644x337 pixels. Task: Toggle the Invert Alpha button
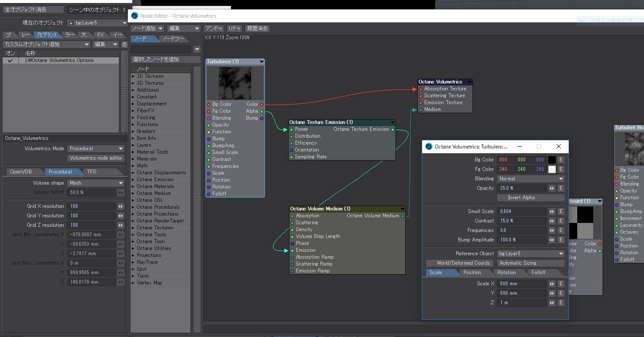click(x=531, y=198)
